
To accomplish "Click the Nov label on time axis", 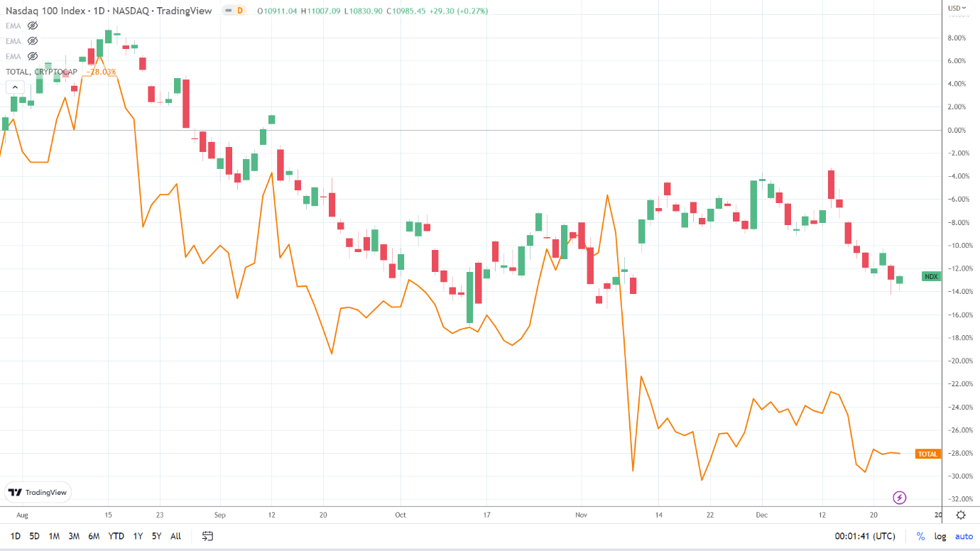I will coord(582,515).
